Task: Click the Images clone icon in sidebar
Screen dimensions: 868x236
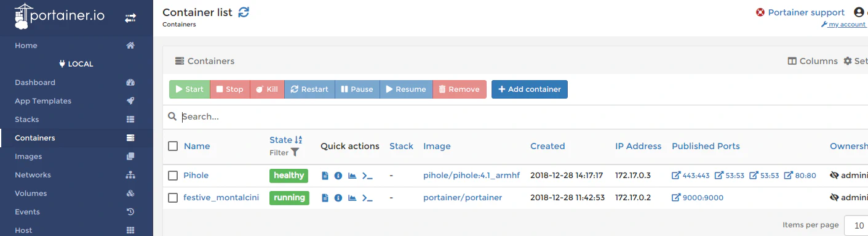Action: tap(130, 157)
